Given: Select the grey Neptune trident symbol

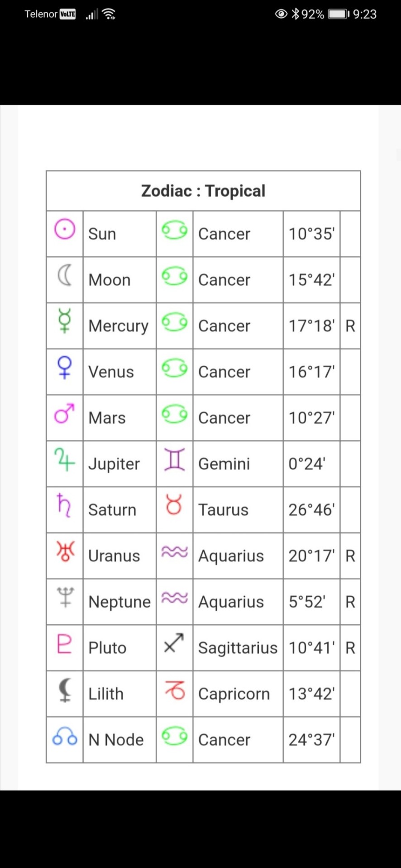Looking at the screenshot, I should point(65,597).
